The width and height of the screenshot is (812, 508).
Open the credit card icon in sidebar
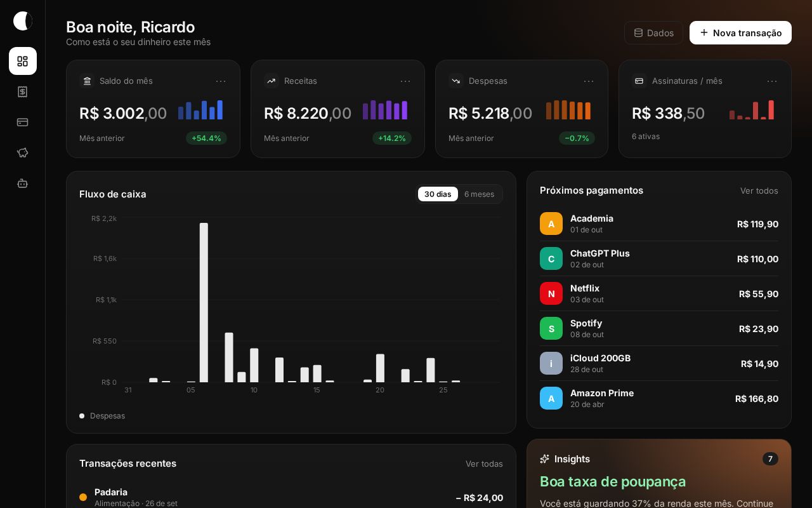(x=23, y=122)
